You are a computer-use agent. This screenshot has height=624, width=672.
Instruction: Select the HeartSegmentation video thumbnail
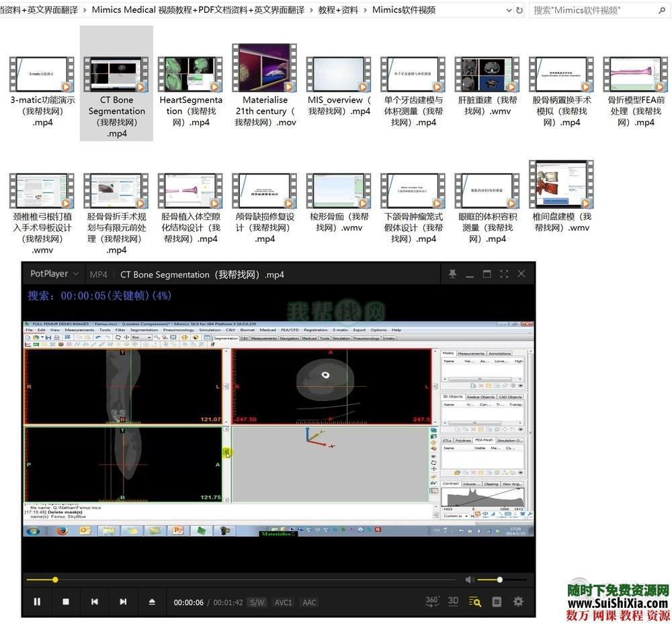click(191, 75)
